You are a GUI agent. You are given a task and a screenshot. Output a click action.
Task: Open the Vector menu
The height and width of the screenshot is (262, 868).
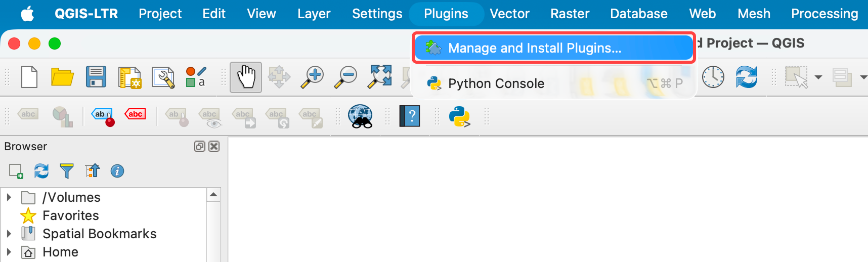tap(509, 14)
